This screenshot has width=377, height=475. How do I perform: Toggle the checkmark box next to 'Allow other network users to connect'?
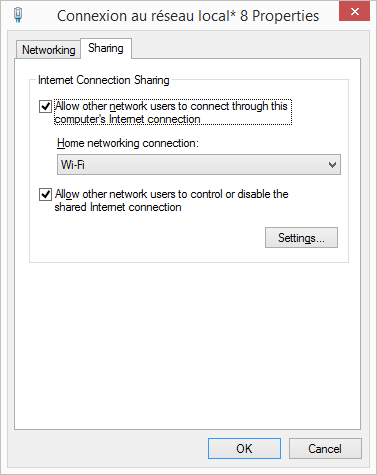tap(45, 107)
